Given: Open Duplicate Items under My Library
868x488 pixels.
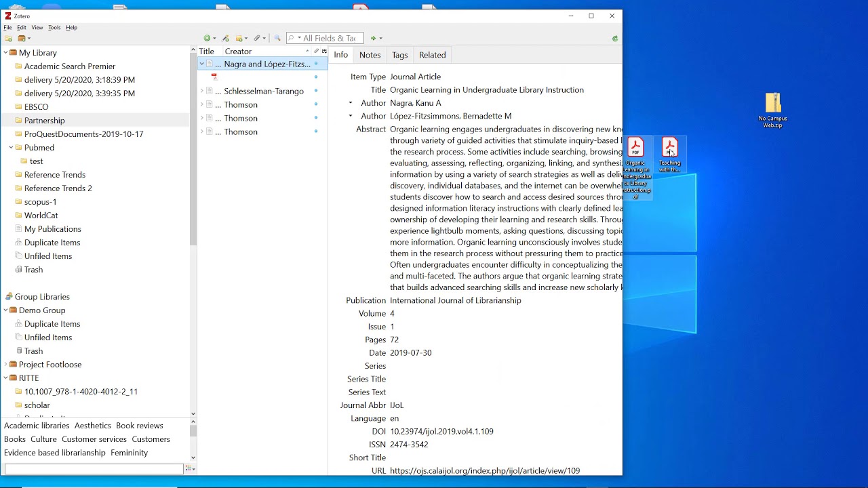Looking at the screenshot, I should point(52,243).
